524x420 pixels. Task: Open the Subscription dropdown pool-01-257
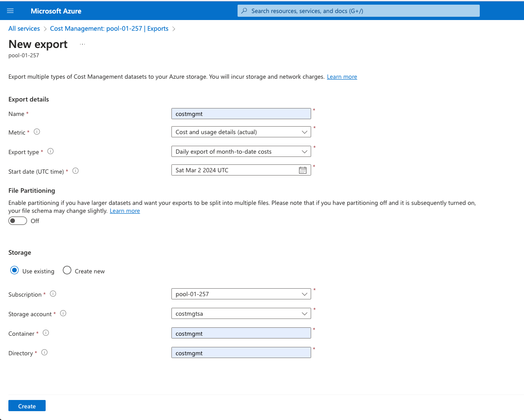coord(241,294)
